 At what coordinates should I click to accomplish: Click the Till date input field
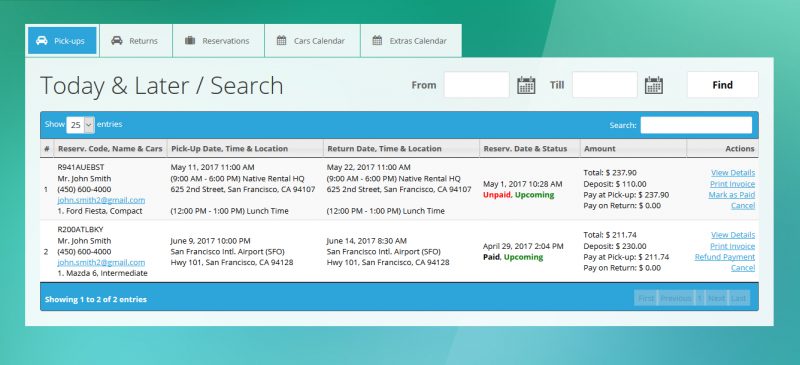[605, 85]
